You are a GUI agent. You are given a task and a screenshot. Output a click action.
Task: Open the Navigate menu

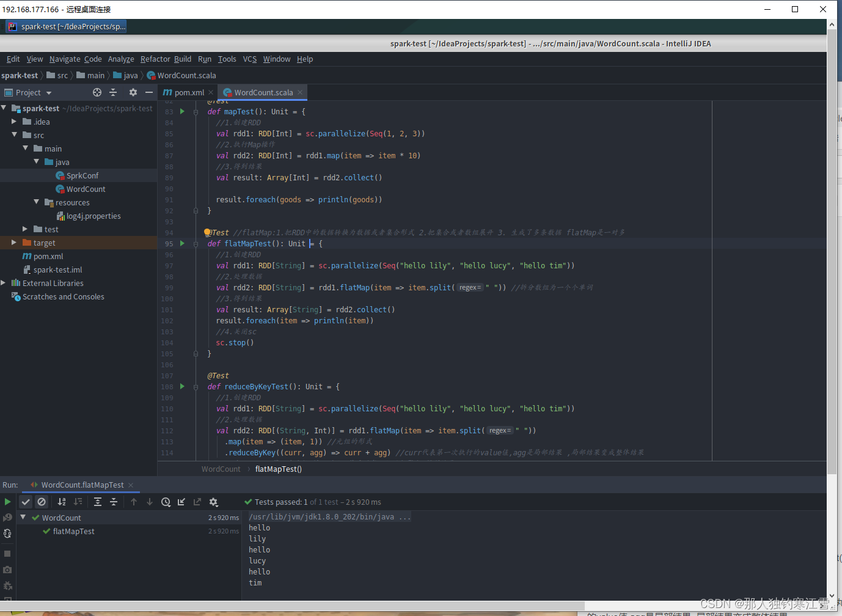pyautogui.click(x=65, y=59)
